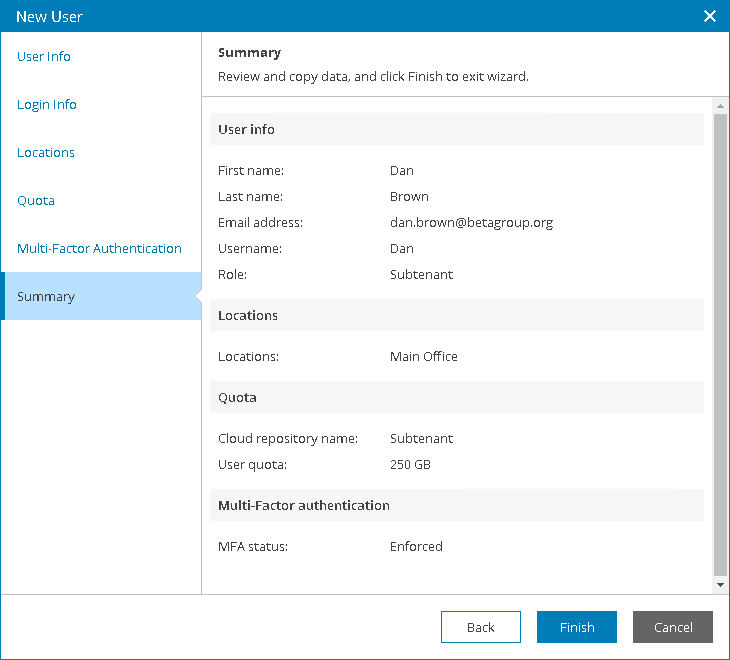The image size is (730, 660).
Task: Close the New User dialog
Action: click(710, 16)
